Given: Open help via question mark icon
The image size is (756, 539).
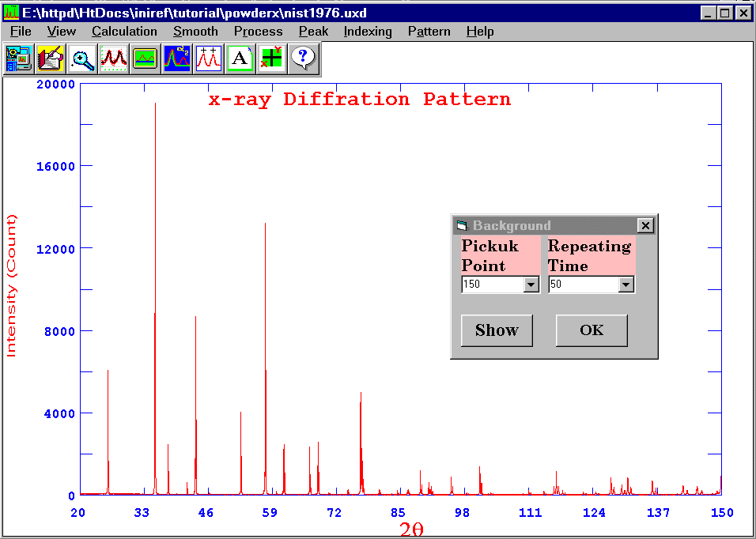Looking at the screenshot, I should 303,58.
